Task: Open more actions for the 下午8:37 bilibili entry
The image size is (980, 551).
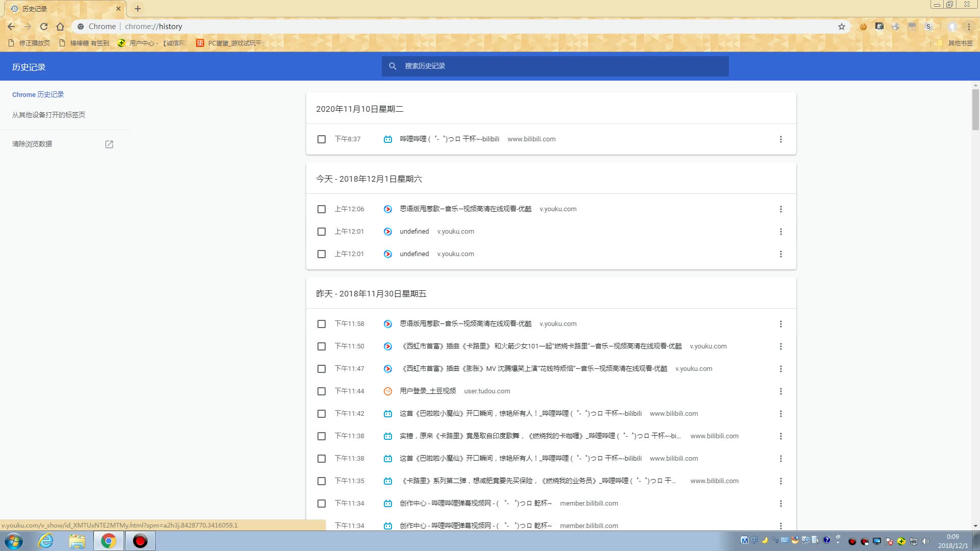Action: [780, 139]
